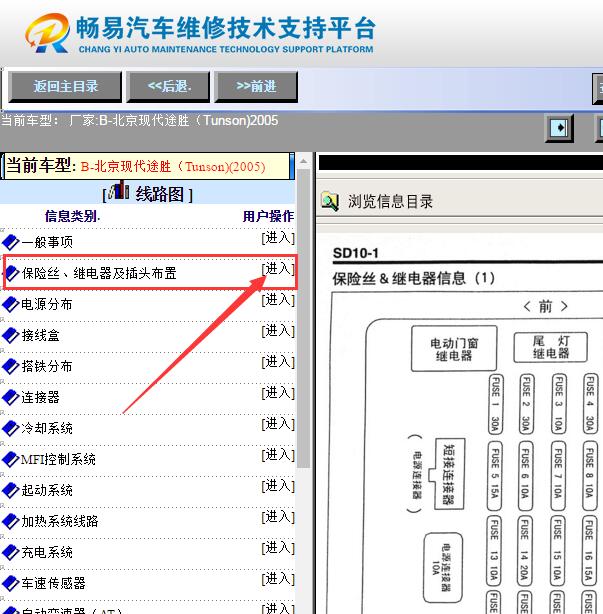Click the left list vertical scrollbar thumb
The width and height of the screenshot is (603, 614).
point(303,318)
